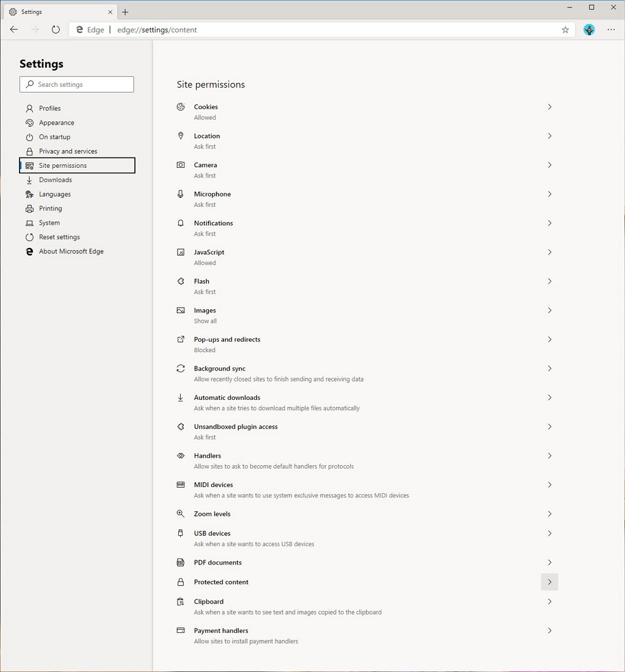Click the Images icon
Viewport: 625px width, 672px height.
coord(181,310)
